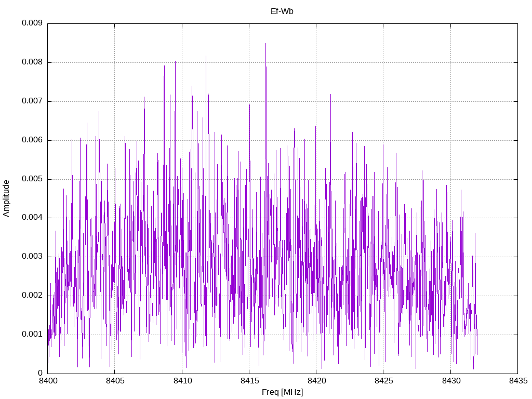Click the 'Amplitude' y-axis label
The height and width of the screenshot is (399, 532).
[x=6, y=198]
